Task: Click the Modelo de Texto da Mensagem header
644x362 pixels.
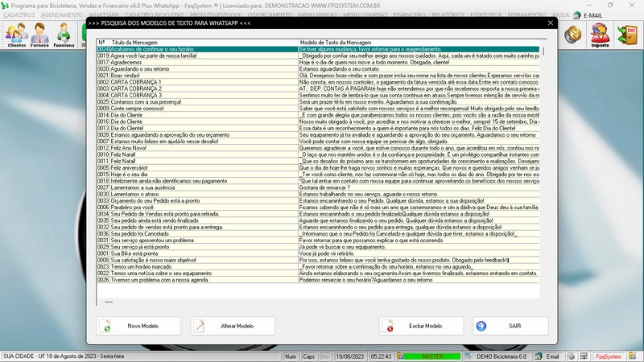Action: (x=419, y=43)
